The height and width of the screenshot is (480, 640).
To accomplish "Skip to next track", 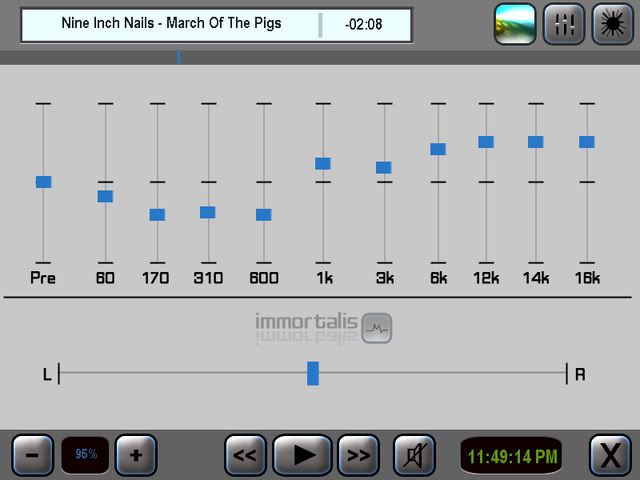I will click(358, 455).
